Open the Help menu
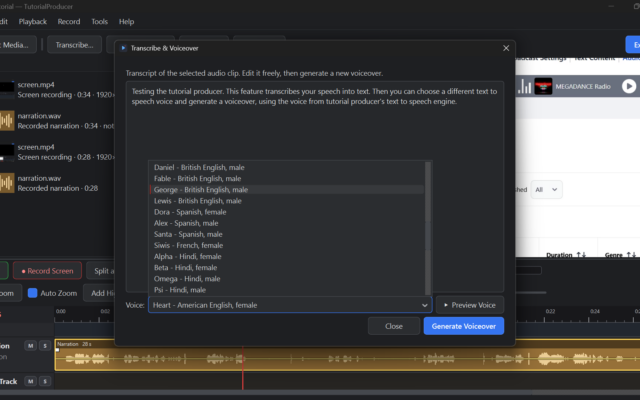Screen dimensions: 640x400 [x=126, y=22]
